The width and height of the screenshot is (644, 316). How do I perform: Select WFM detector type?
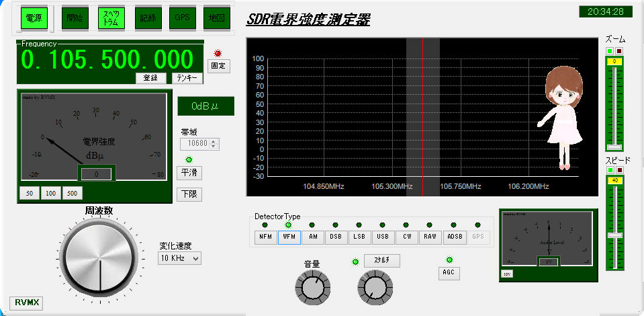[289, 237]
